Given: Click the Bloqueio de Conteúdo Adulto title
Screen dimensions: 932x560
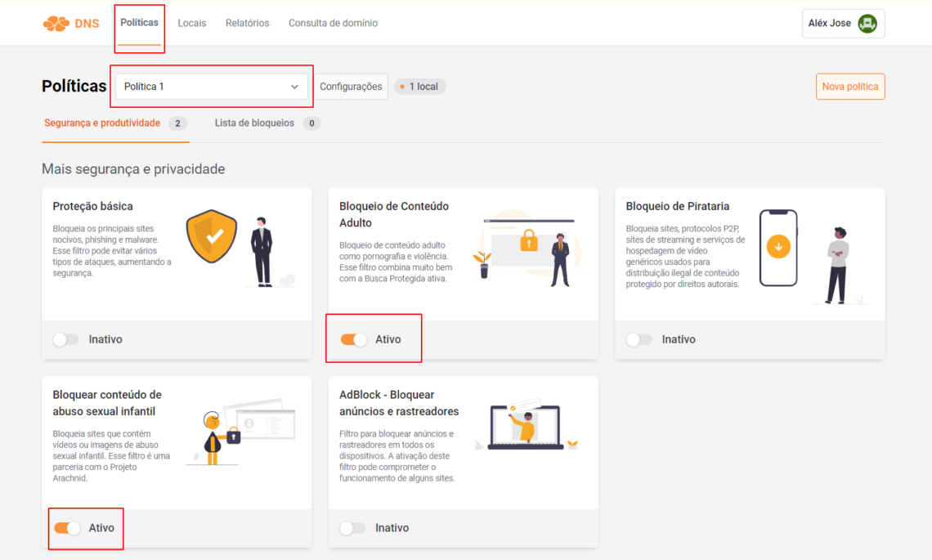Looking at the screenshot, I should [x=394, y=215].
